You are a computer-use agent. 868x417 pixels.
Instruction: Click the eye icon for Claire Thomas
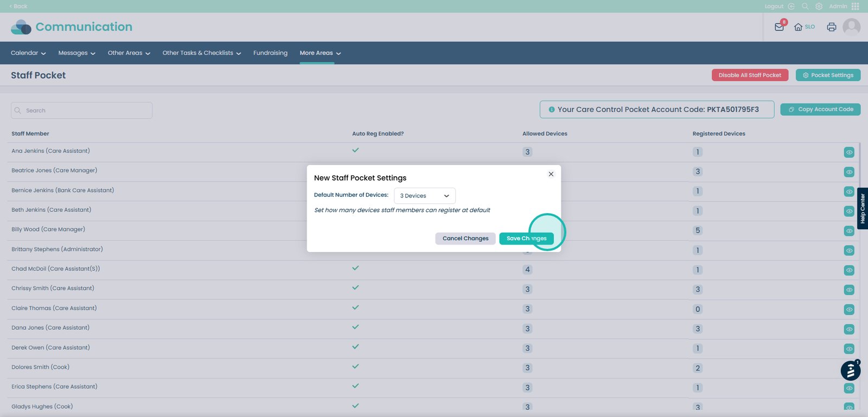(849, 310)
